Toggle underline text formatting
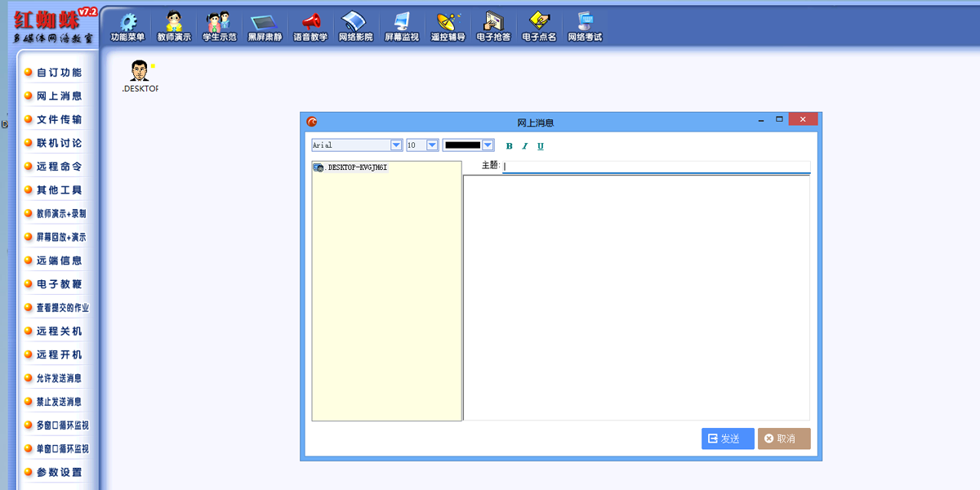 [541, 146]
